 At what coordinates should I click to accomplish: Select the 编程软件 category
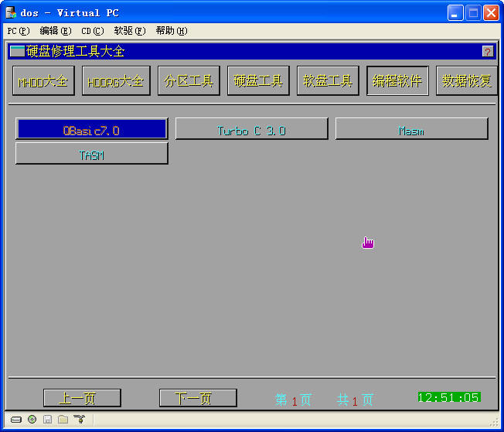tap(397, 80)
